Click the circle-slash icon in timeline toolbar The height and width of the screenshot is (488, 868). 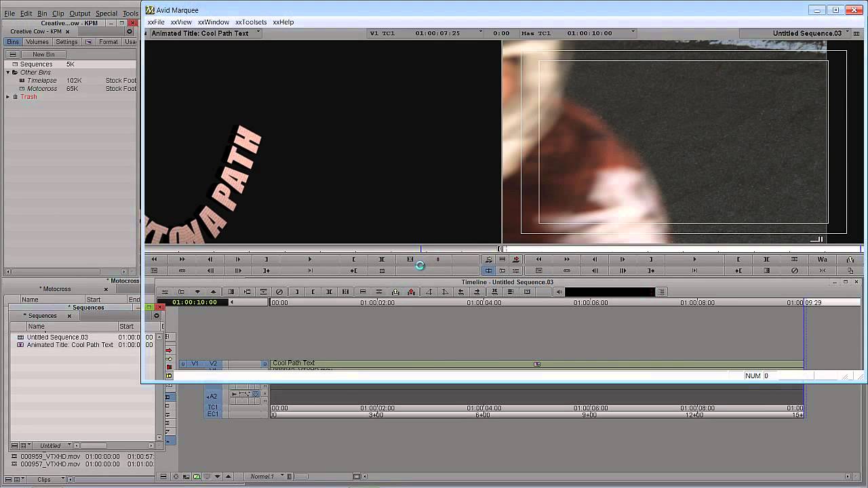coord(279,292)
